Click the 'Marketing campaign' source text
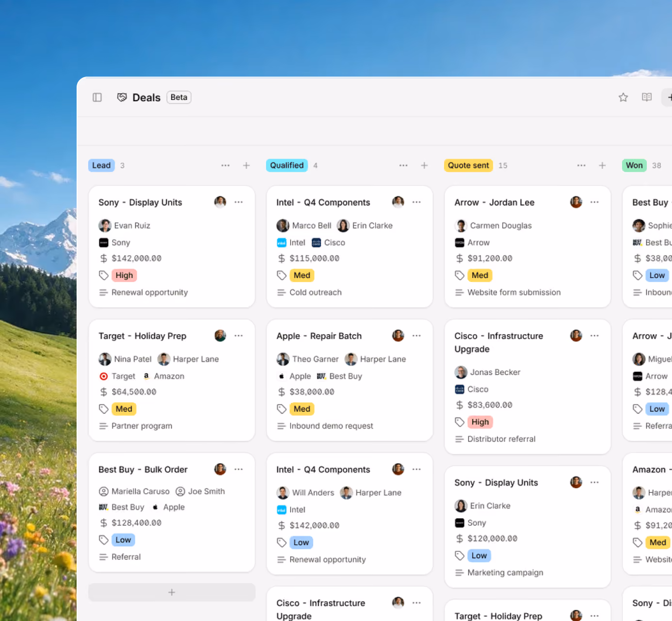The image size is (672, 621). 505,572
